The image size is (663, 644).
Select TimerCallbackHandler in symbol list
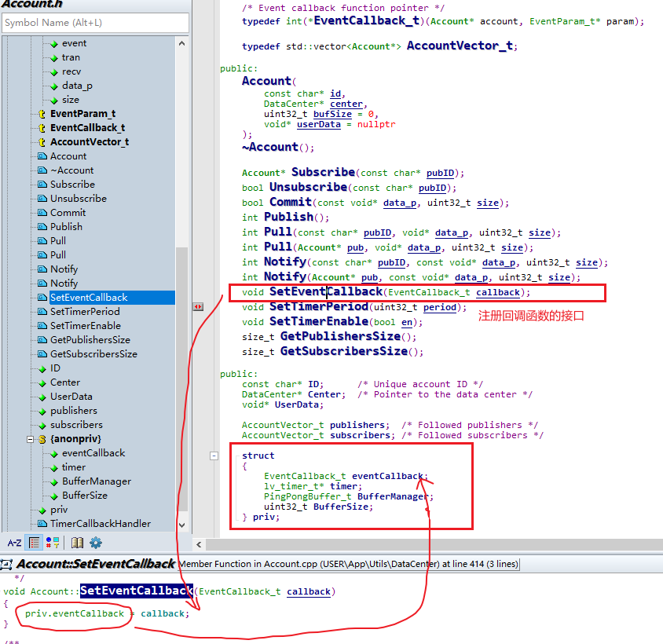(101, 524)
